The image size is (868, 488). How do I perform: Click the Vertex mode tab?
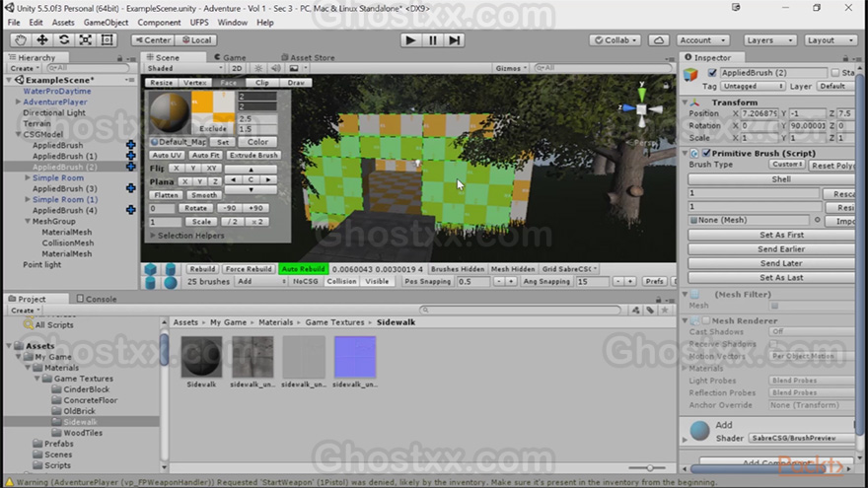tap(195, 83)
